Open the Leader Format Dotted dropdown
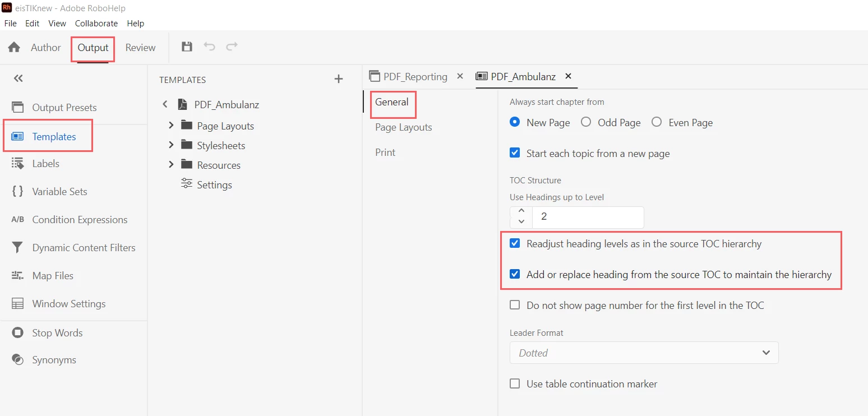868x416 pixels. (x=644, y=353)
